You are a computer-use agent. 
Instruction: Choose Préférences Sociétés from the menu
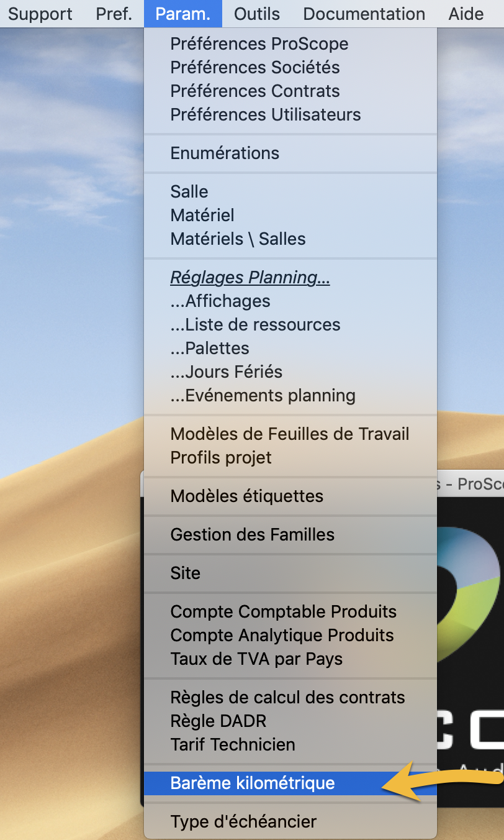click(255, 68)
